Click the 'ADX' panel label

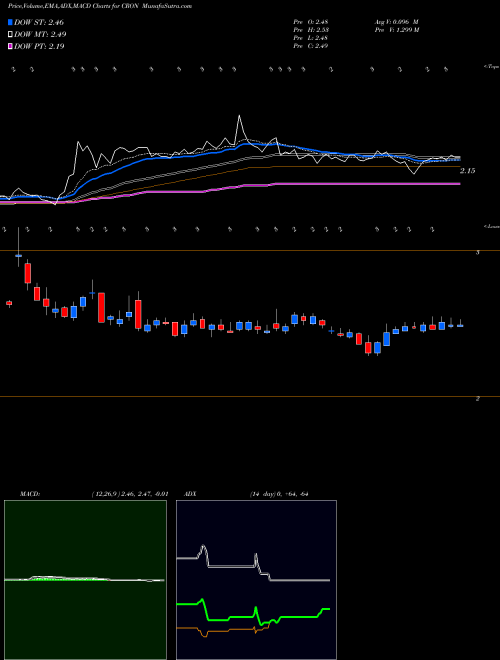pyautogui.click(x=190, y=494)
